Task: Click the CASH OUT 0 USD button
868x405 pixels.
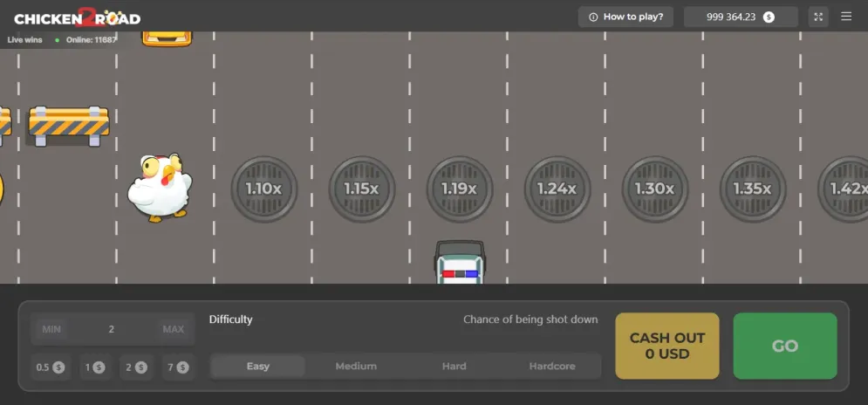Action: (x=667, y=346)
